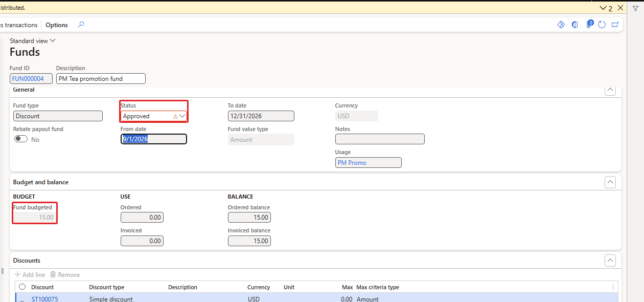Click the To date field

coord(261,116)
